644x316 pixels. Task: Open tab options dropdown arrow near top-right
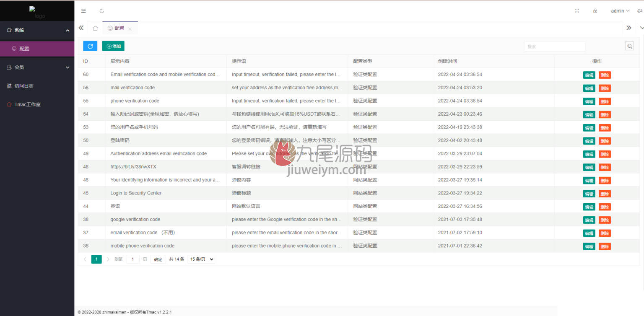point(641,28)
